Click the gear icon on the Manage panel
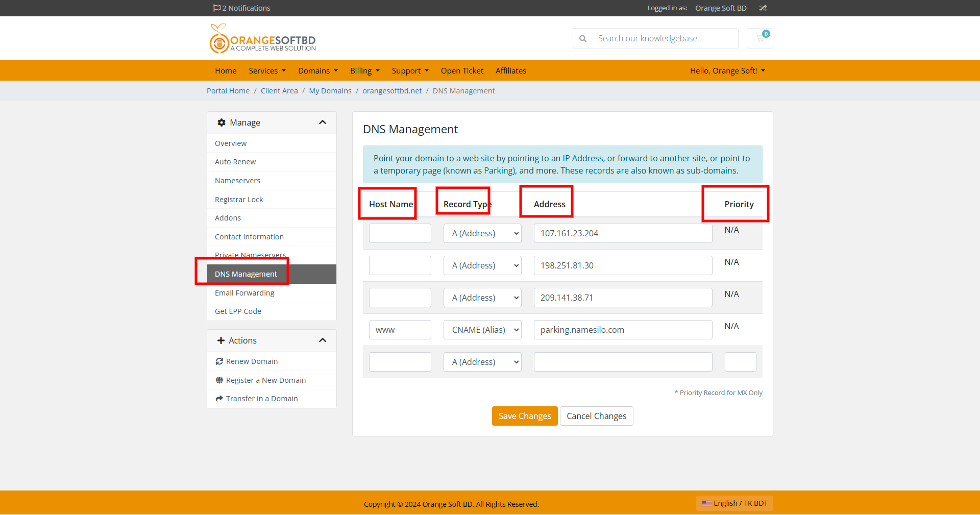This screenshot has width=980, height=515. tap(221, 122)
